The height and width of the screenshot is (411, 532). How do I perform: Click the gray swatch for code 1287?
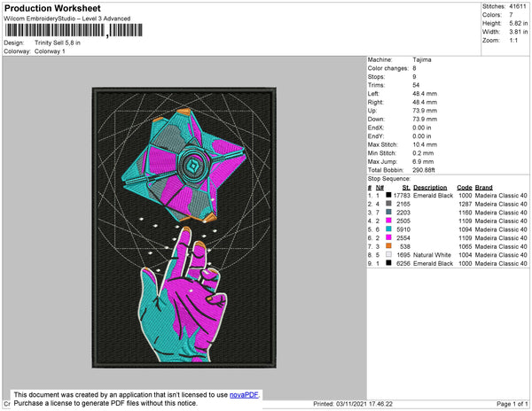click(x=388, y=204)
